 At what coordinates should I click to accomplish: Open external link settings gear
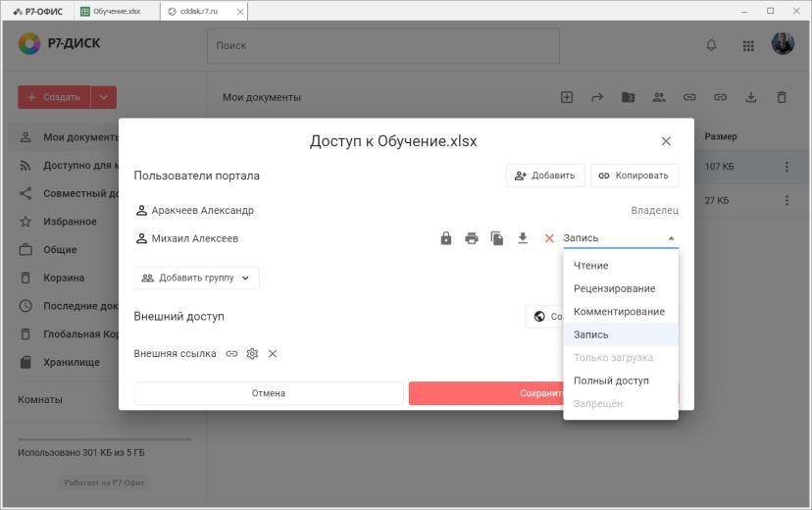coord(252,354)
